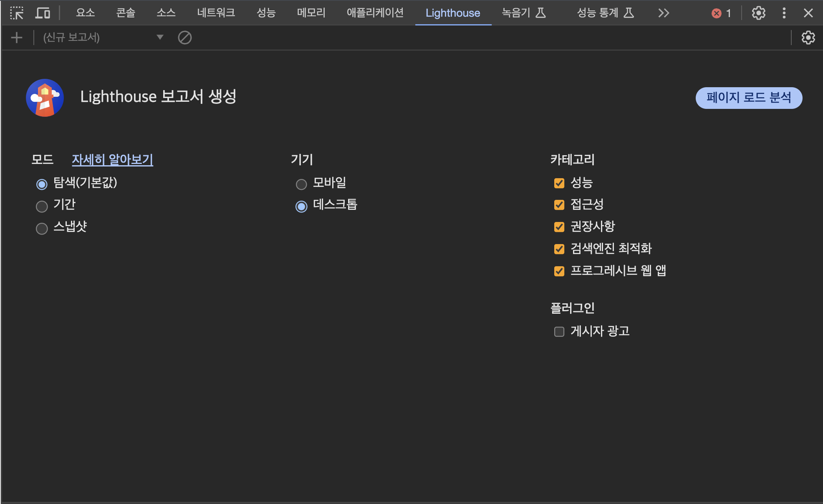Enable the 게시자 광고 plugin checkbox
This screenshot has width=823, height=504.
[559, 331]
